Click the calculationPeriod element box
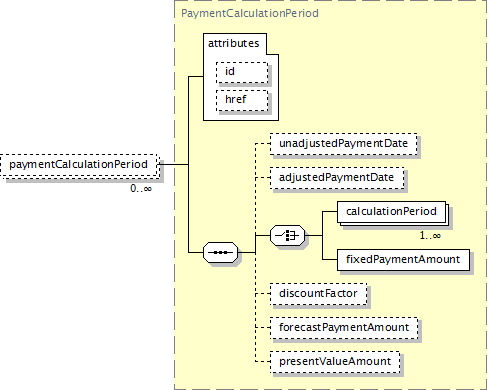The width and height of the screenshot is (487, 390). coord(391,212)
